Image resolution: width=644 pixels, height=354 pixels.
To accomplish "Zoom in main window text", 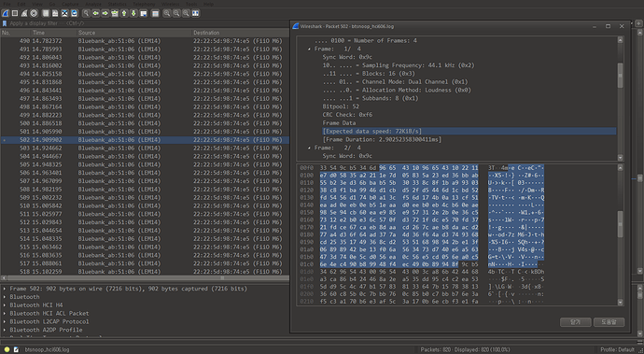I will click(167, 13).
